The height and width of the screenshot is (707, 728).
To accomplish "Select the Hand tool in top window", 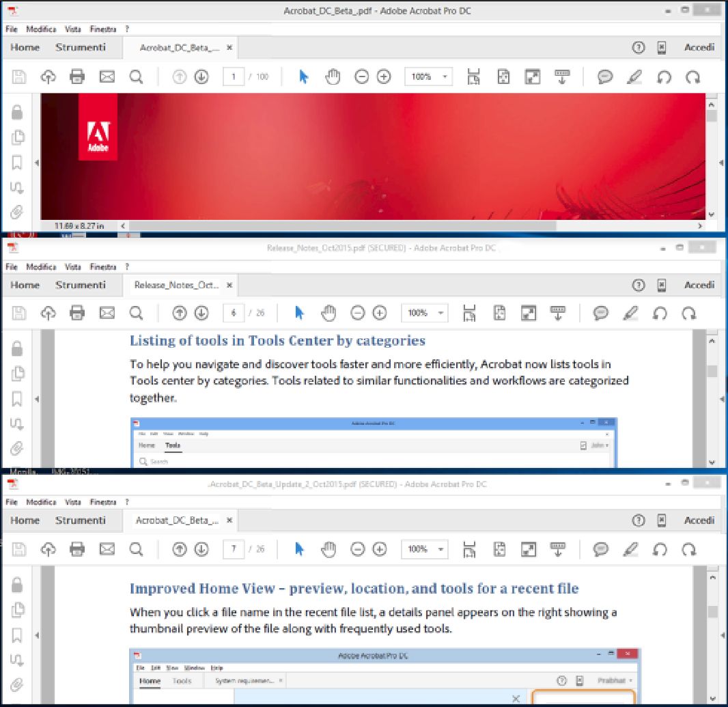I will (333, 77).
